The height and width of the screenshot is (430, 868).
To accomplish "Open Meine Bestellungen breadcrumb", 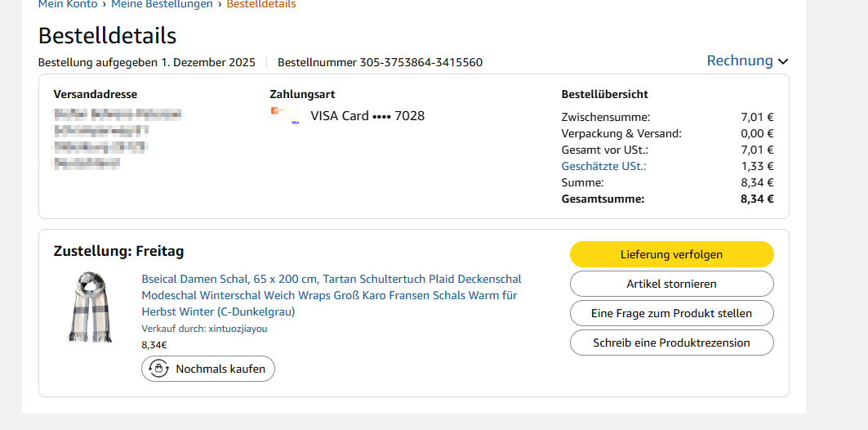I will point(162,4).
